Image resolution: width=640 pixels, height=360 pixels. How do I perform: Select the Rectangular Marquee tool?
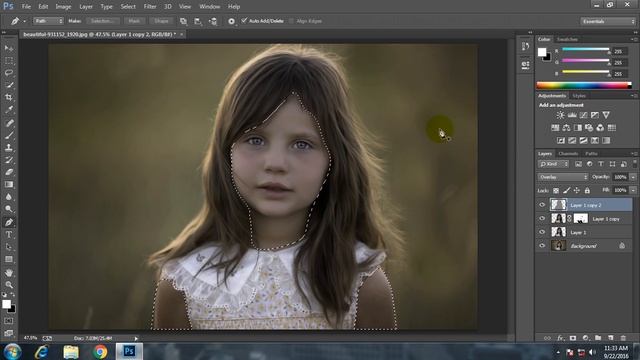pos(9,60)
